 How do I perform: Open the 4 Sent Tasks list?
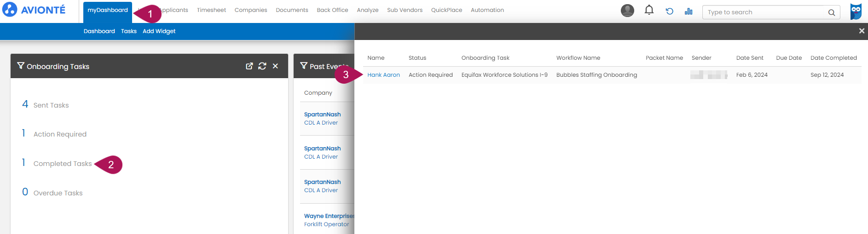pos(46,105)
